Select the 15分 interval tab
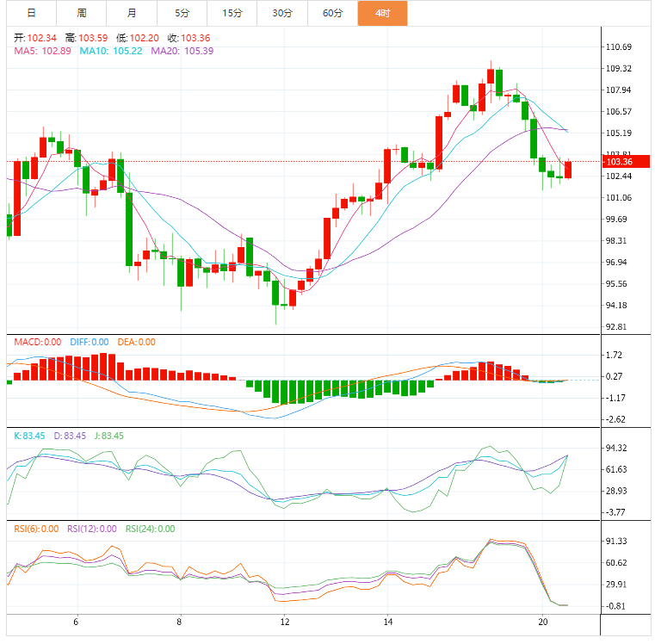The height and width of the screenshot is (644, 655). [x=232, y=13]
